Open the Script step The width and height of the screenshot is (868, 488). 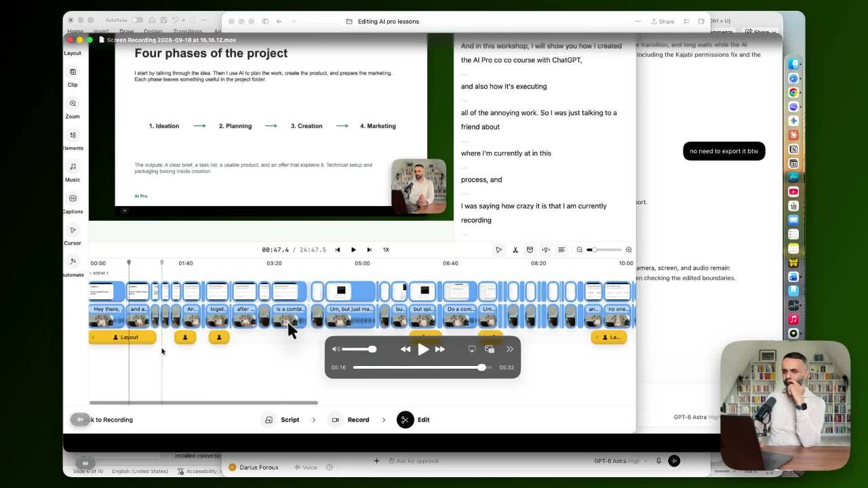[x=283, y=420]
